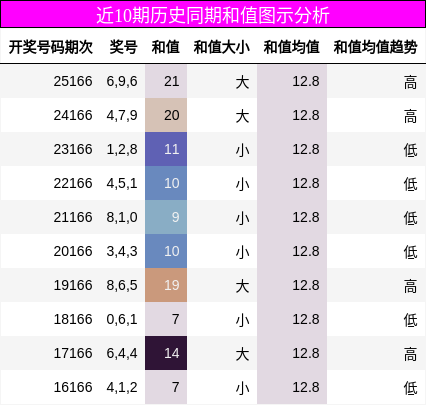Screen dimensions: 426x405
Task: Select the 奖号 column header
Action: (123, 47)
